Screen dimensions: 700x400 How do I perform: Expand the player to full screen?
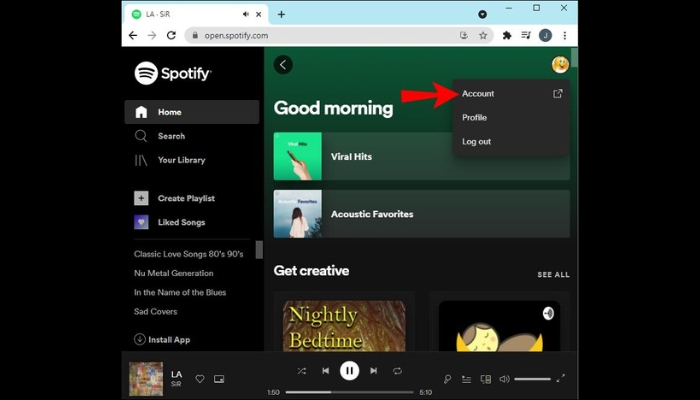coord(561,379)
